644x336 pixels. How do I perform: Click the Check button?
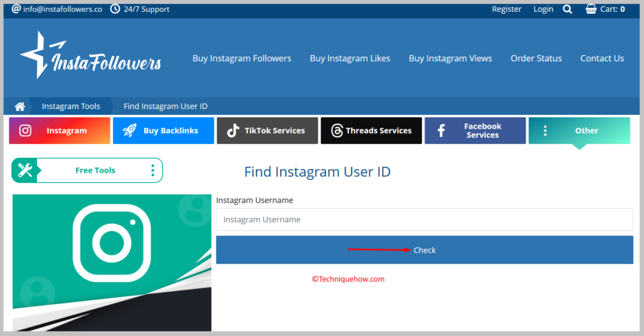click(425, 250)
